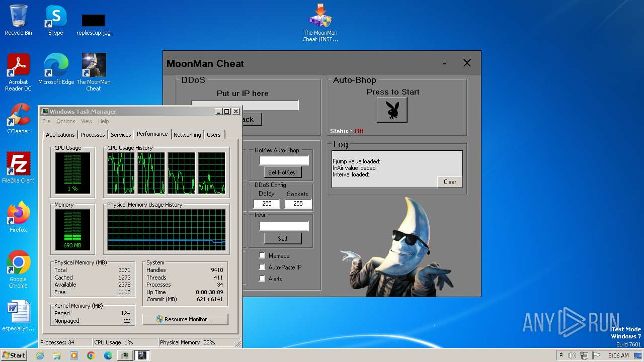644x362 pixels.
Task: Click the Off status text
Action: point(359,131)
